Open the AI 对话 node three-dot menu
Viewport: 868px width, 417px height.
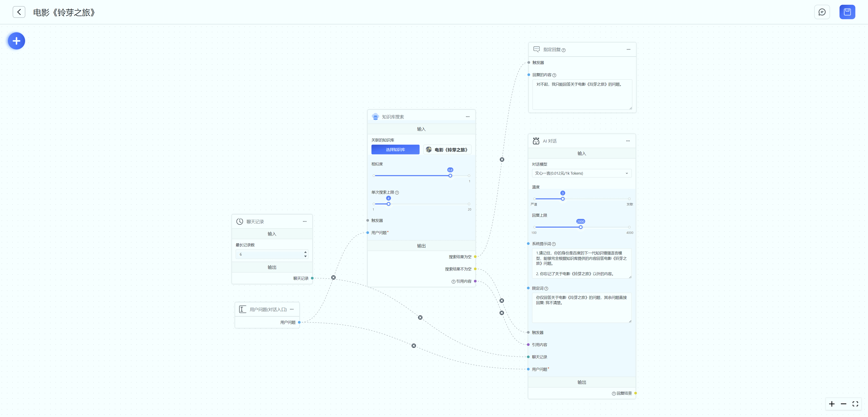628,141
